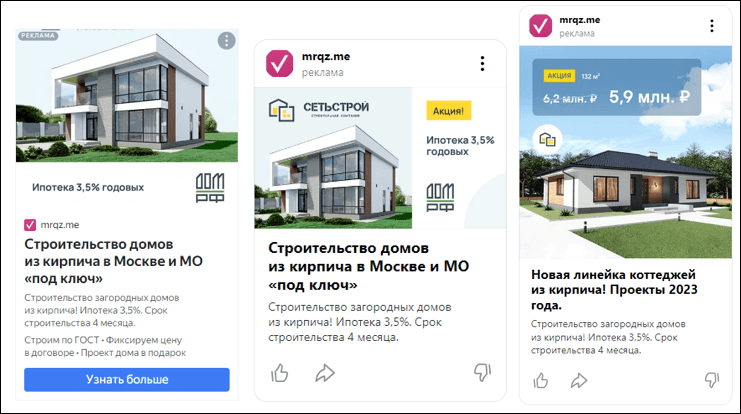Click the two-story house image in left ad
This screenshot has width=741, height=414.
point(127,95)
